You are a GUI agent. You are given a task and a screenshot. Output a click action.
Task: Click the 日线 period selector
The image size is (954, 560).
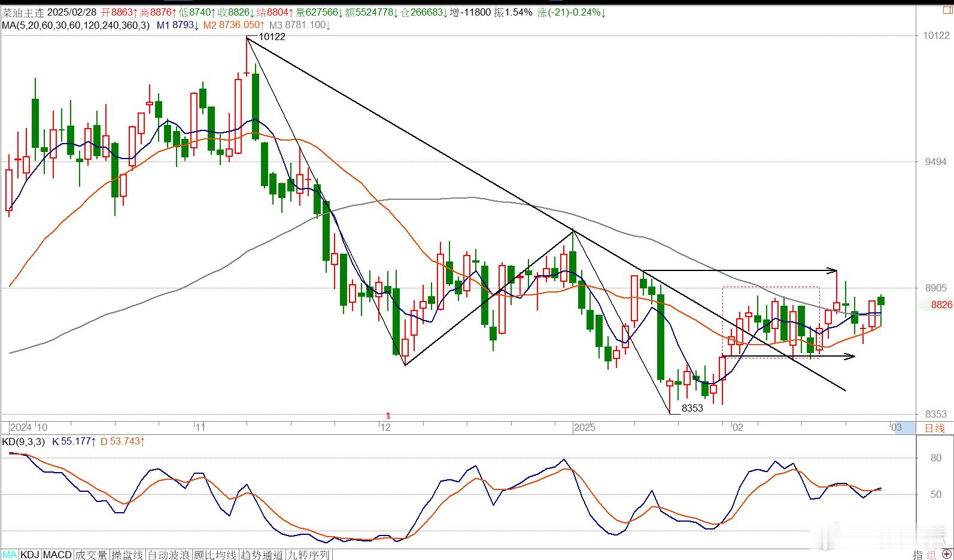(934, 427)
